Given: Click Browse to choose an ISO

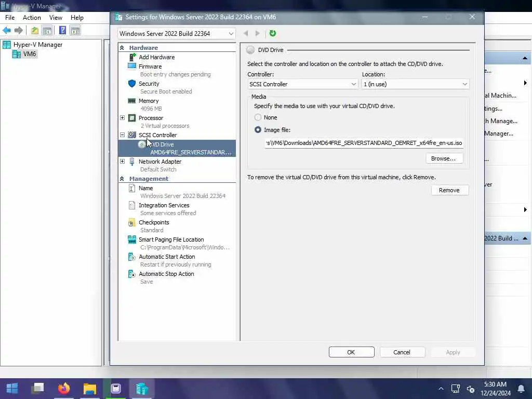Looking at the screenshot, I should [444, 158].
